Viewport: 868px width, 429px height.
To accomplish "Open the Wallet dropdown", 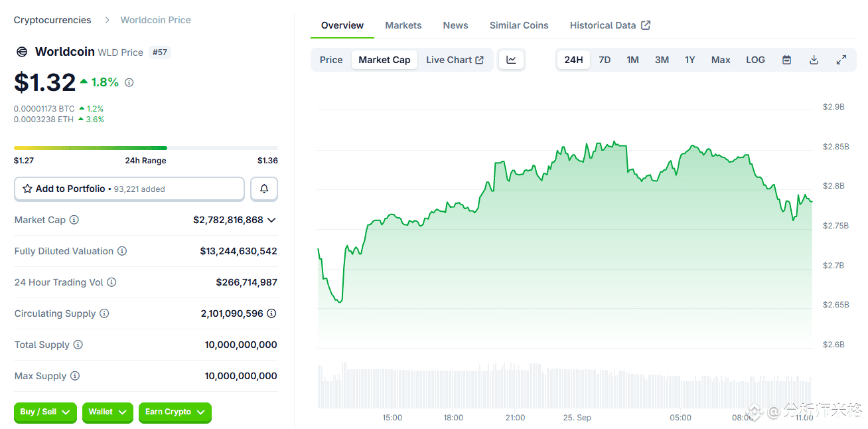I will [108, 412].
